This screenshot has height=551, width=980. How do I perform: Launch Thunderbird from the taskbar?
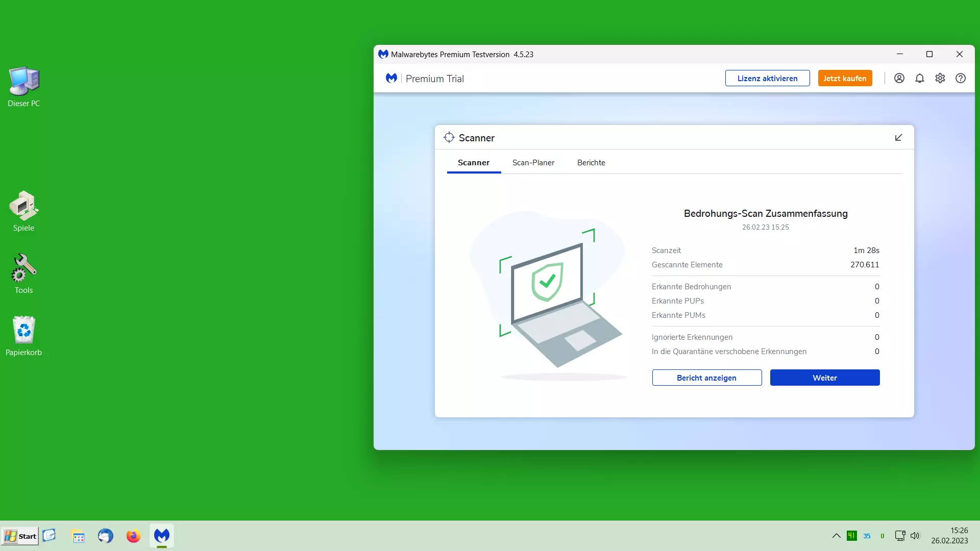pos(106,536)
